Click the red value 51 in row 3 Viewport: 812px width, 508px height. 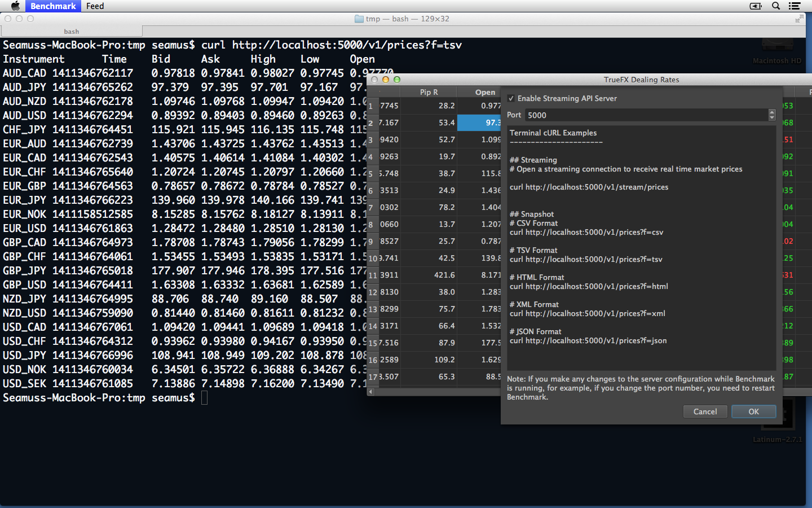(x=788, y=139)
